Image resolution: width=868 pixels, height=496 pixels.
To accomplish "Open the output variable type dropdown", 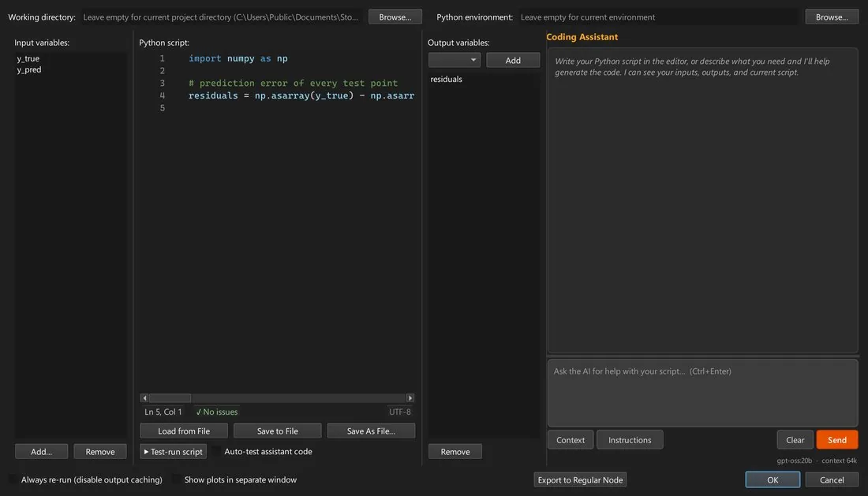I will [455, 60].
